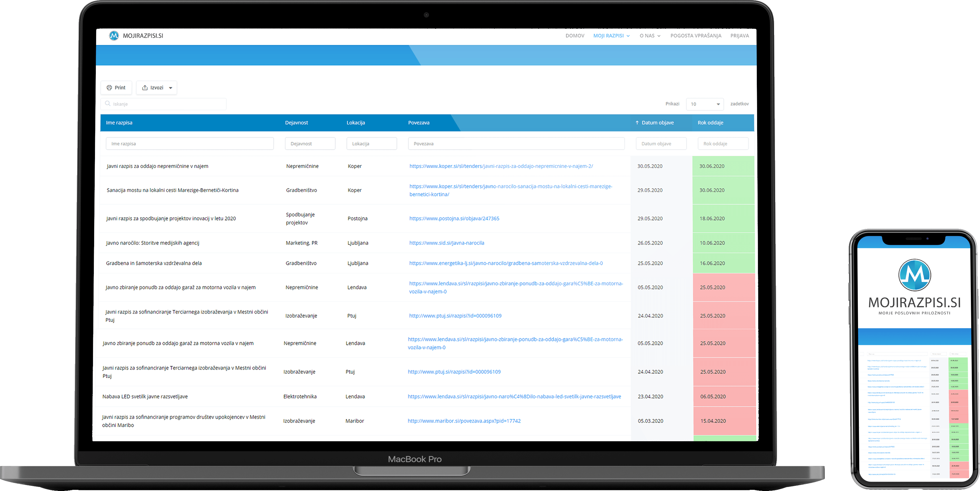The width and height of the screenshot is (980, 491).
Task: Click the Lokacija filter input
Action: click(371, 143)
